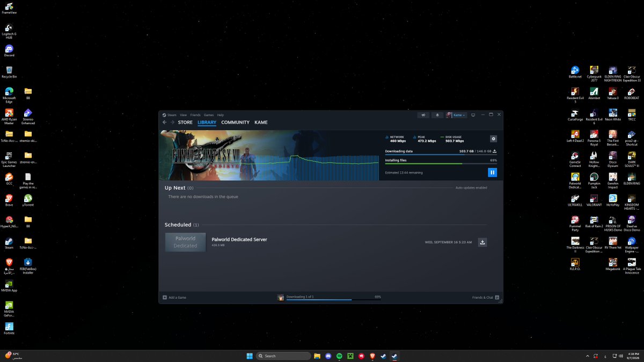Image resolution: width=644 pixels, height=362 pixels.
Task: Open the Help menu
Action: click(221, 115)
